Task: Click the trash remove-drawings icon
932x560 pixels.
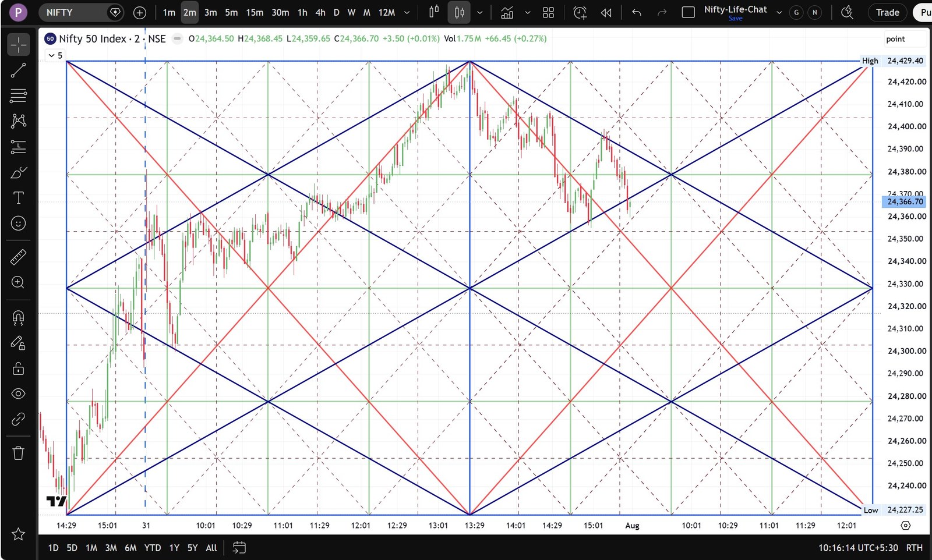Action: (18, 453)
